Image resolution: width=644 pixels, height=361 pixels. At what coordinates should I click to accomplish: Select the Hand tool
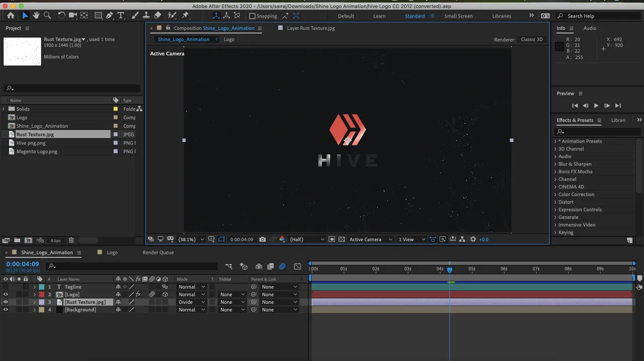(36, 16)
